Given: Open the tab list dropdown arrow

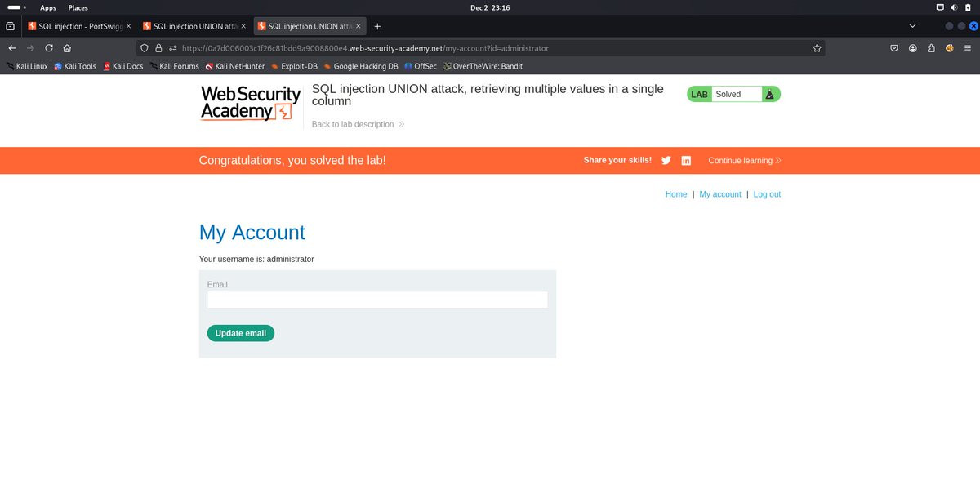Looking at the screenshot, I should (x=914, y=26).
